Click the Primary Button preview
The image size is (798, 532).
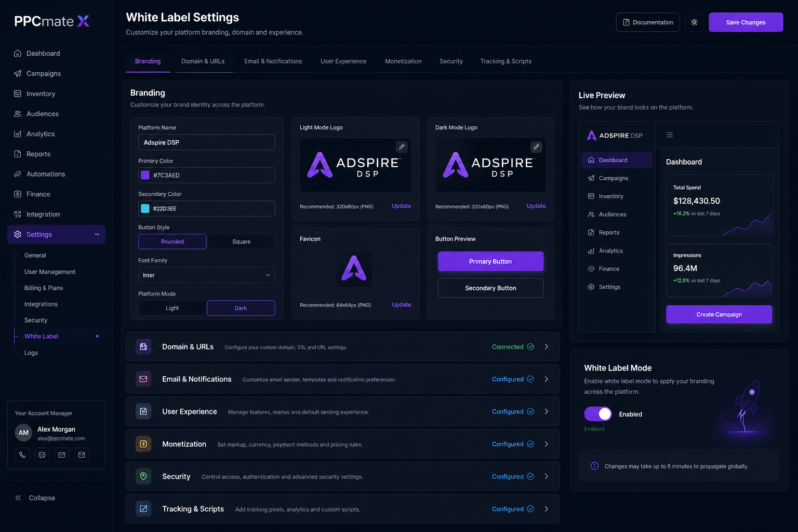[x=490, y=261]
